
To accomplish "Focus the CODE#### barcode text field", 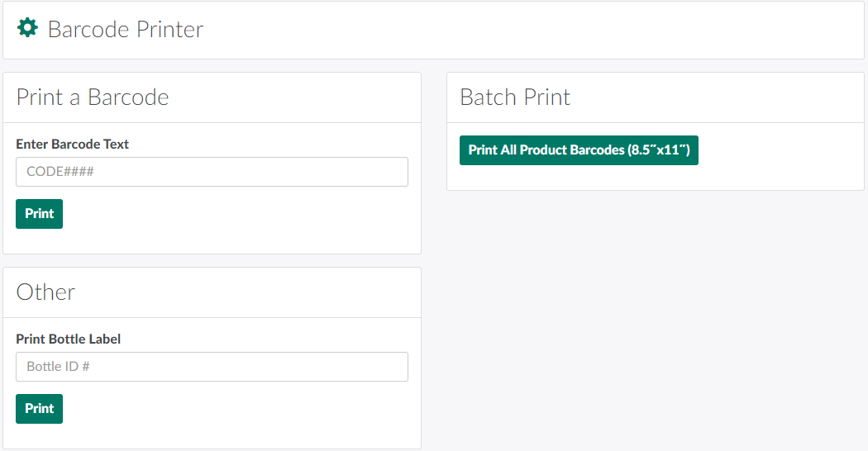I will [212, 172].
